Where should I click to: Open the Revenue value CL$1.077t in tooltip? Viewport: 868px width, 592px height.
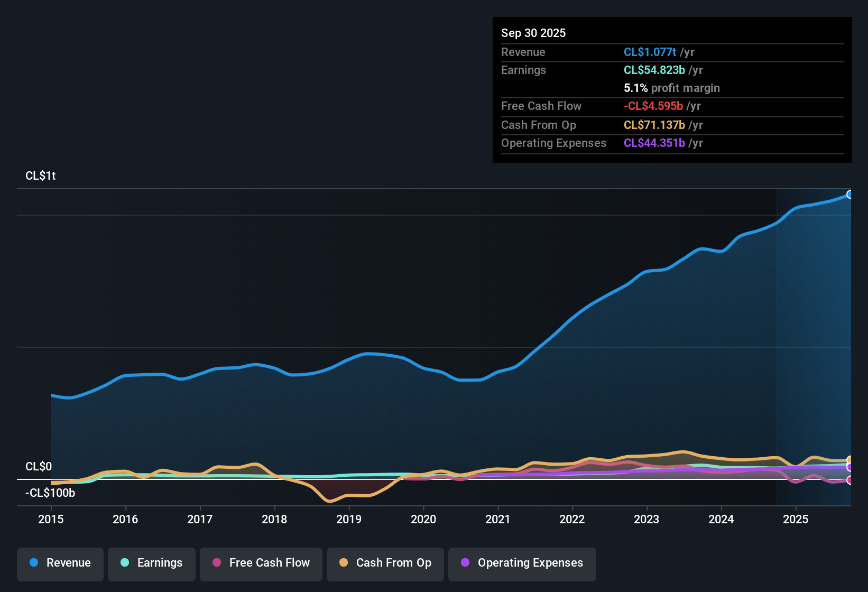point(649,52)
